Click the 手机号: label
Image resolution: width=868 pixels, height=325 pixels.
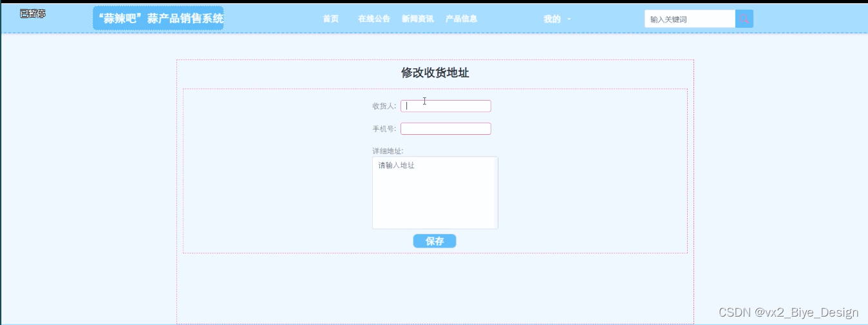click(x=384, y=128)
